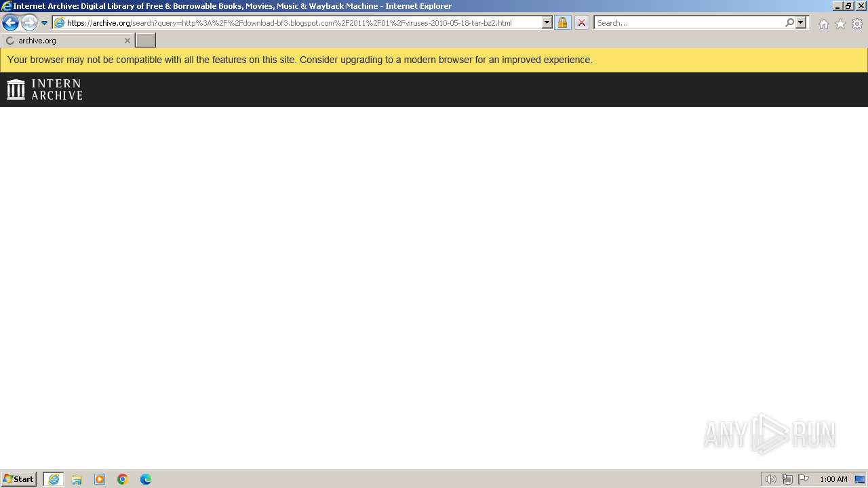Open the volume speaker tray icon

point(770,479)
